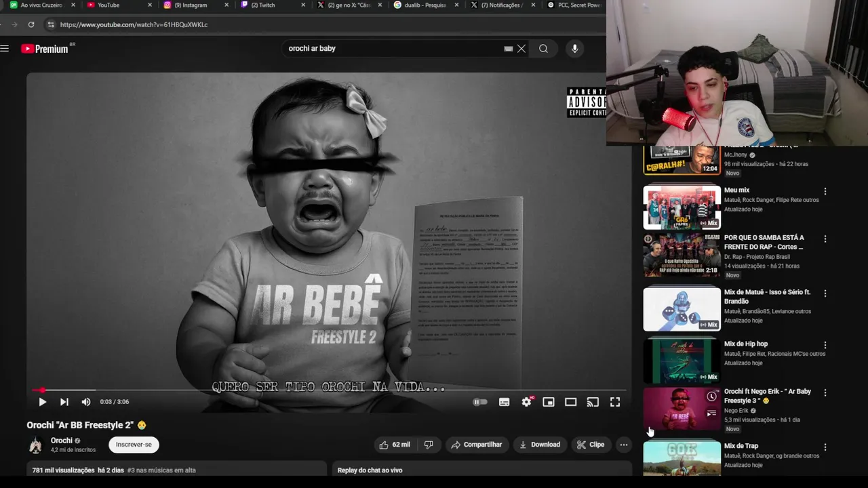This screenshot has width=868, height=488.
Task: Add 'Ar Baby Freestyle 3' to Watch later (clock icon)
Action: point(711,397)
